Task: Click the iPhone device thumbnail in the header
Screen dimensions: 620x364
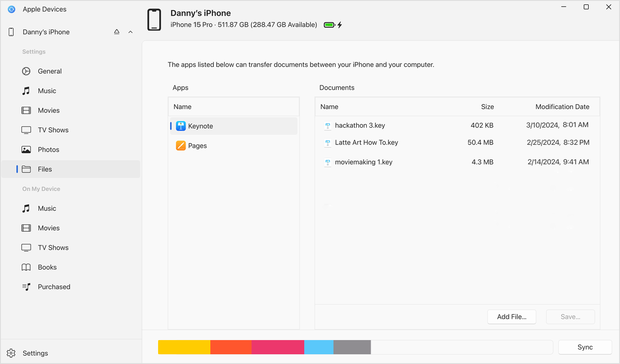Action: pyautogui.click(x=154, y=19)
